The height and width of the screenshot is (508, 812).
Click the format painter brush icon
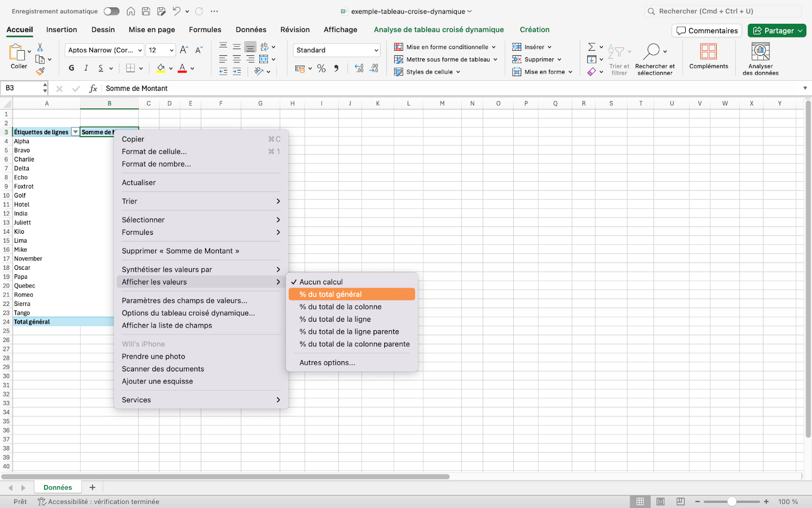40,72
